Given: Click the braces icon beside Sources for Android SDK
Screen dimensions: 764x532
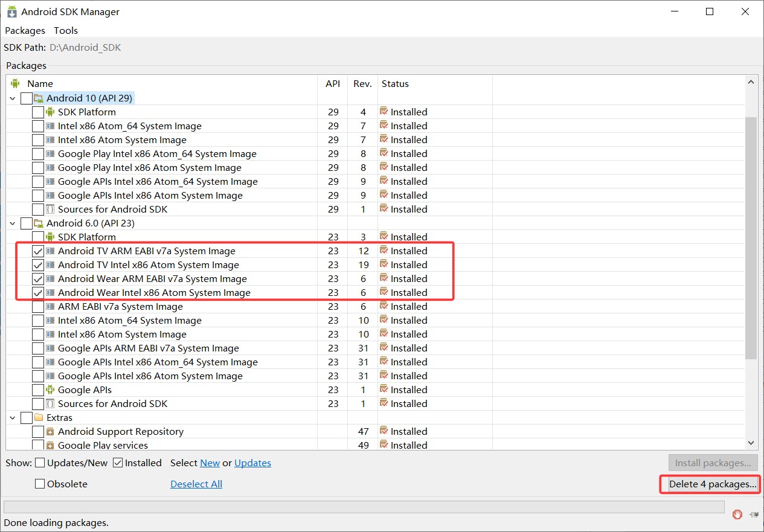Looking at the screenshot, I should (50, 209).
